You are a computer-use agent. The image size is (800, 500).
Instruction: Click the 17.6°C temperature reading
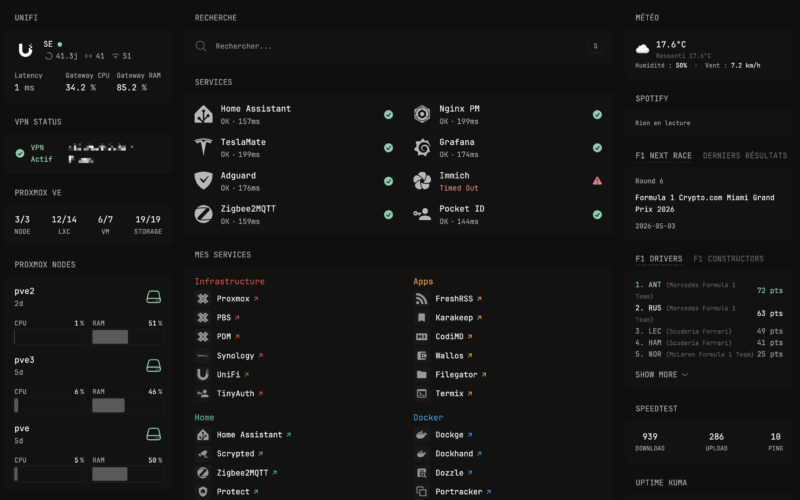[671, 44]
